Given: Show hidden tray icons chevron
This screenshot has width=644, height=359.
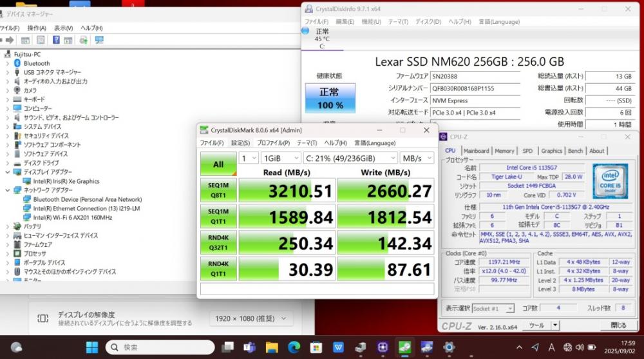Looking at the screenshot, I should (519, 347).
